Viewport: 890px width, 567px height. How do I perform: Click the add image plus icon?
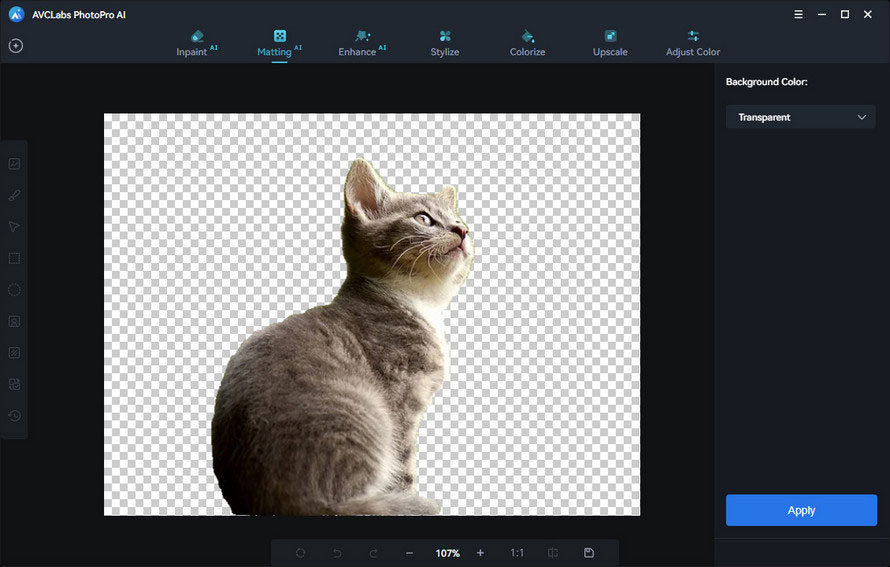[x=16, y=46]
